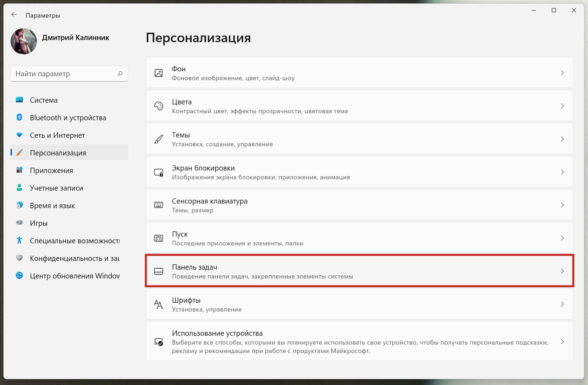Open Система in the sidebar
Screen dimensions: 588x385
click(x=44, y=100)
